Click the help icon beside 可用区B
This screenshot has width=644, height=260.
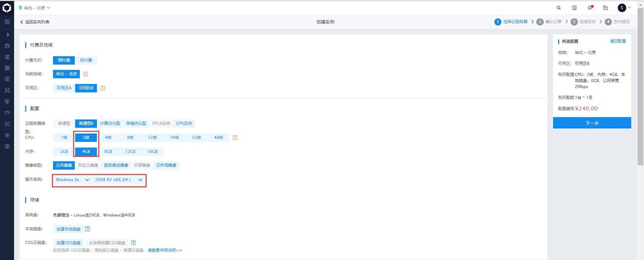[103, 88]
